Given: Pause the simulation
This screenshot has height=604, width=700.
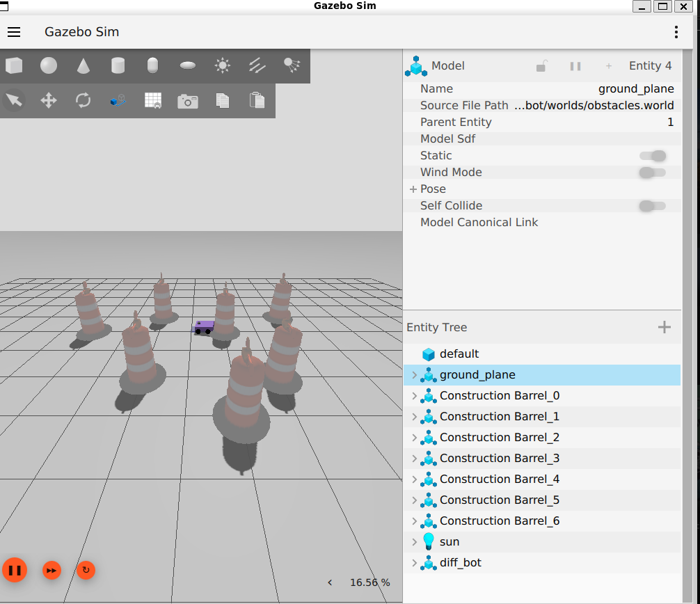Looking at the screenshot, I should pos(15,570).
